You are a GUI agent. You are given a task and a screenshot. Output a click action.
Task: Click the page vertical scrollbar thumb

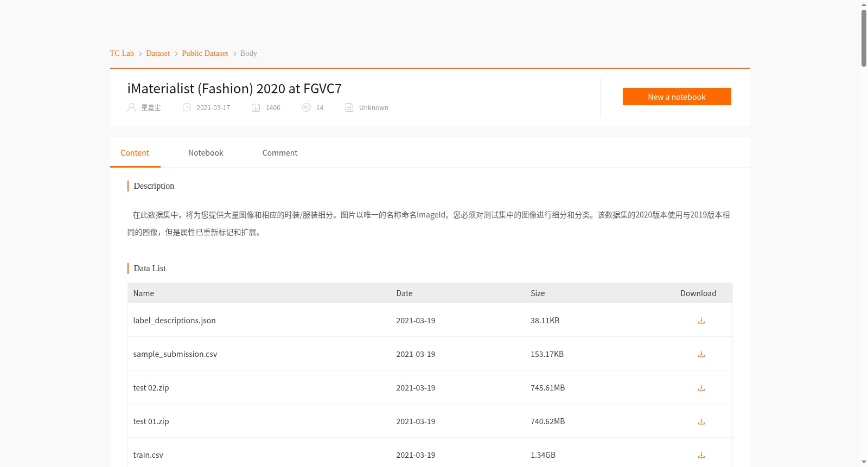[864, 38]
